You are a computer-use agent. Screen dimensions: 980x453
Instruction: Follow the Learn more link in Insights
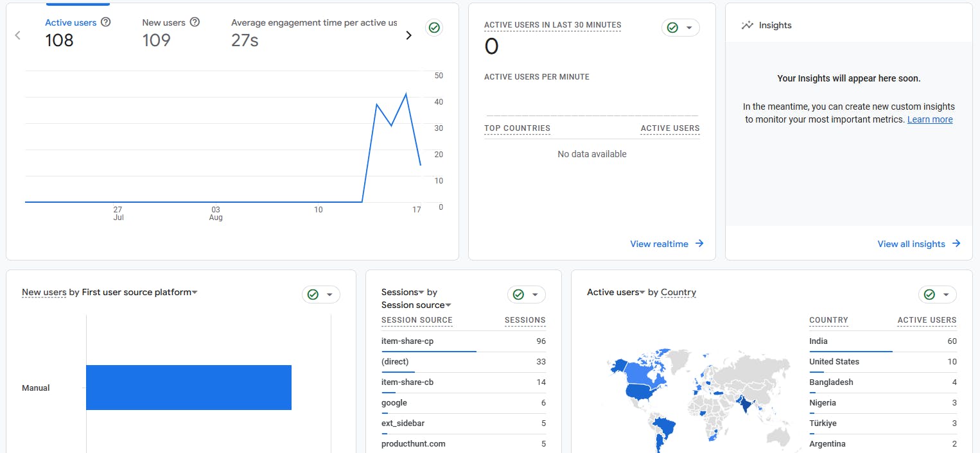pos(930,119)
